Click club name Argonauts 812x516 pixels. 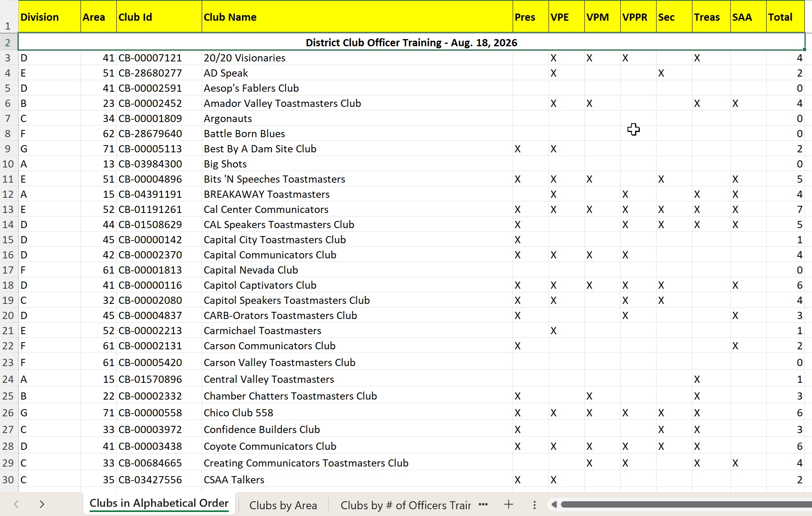click(228, 118)
